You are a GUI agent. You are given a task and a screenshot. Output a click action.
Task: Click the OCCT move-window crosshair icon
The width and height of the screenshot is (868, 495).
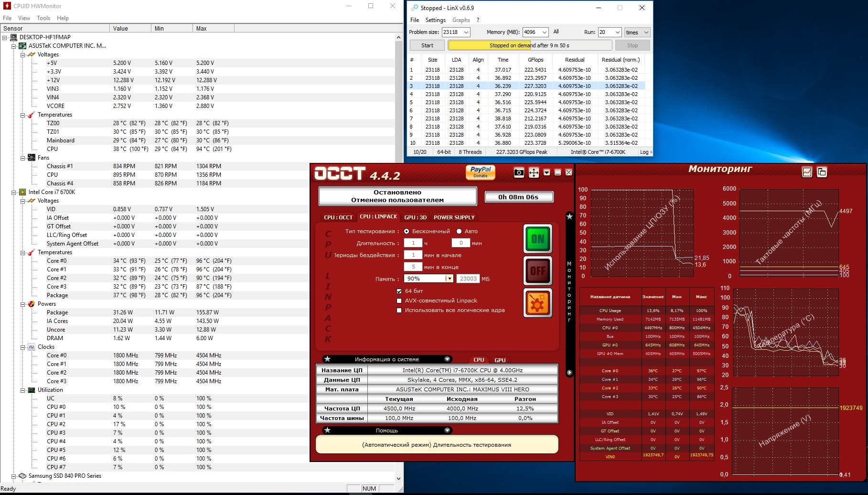click(x=534, y=172)
